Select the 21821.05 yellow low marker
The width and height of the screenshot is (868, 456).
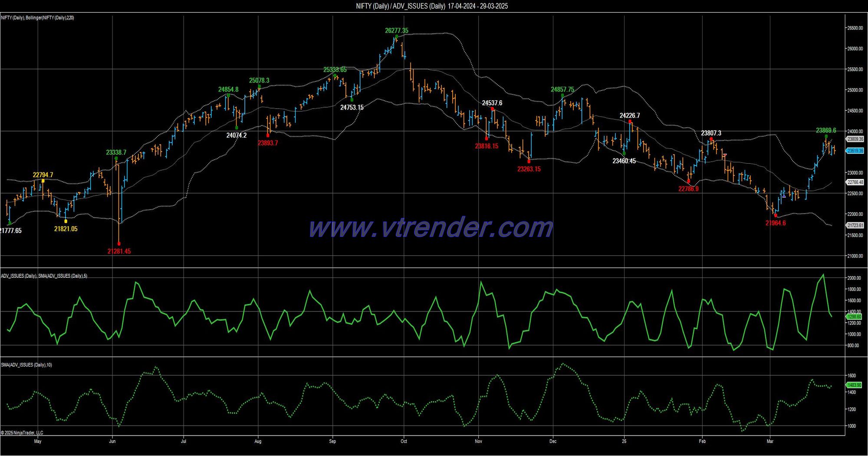click(66, 221)
